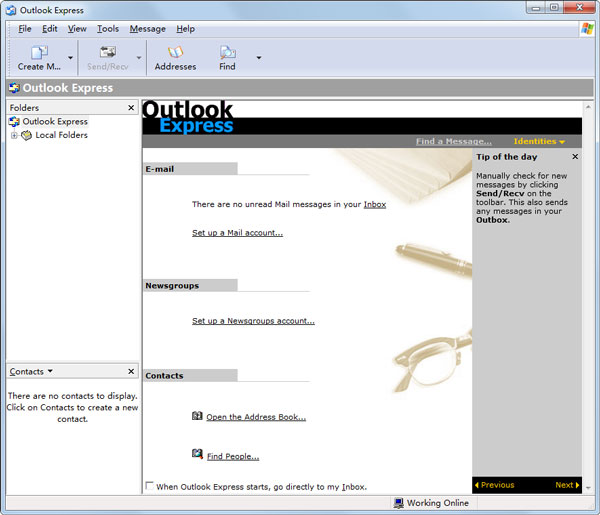Screen dimensions: 600x515
Task: Click the Create Mail toolbar icon
Action: tap(39, 52)
